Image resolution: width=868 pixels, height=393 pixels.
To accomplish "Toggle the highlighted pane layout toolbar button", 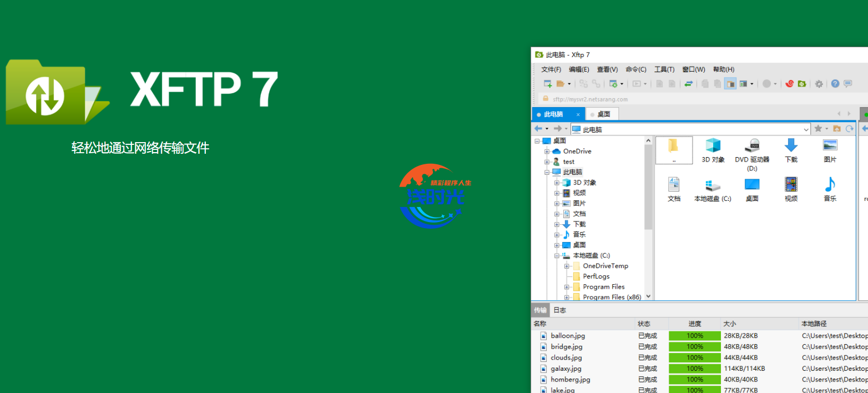I will 730,84.
